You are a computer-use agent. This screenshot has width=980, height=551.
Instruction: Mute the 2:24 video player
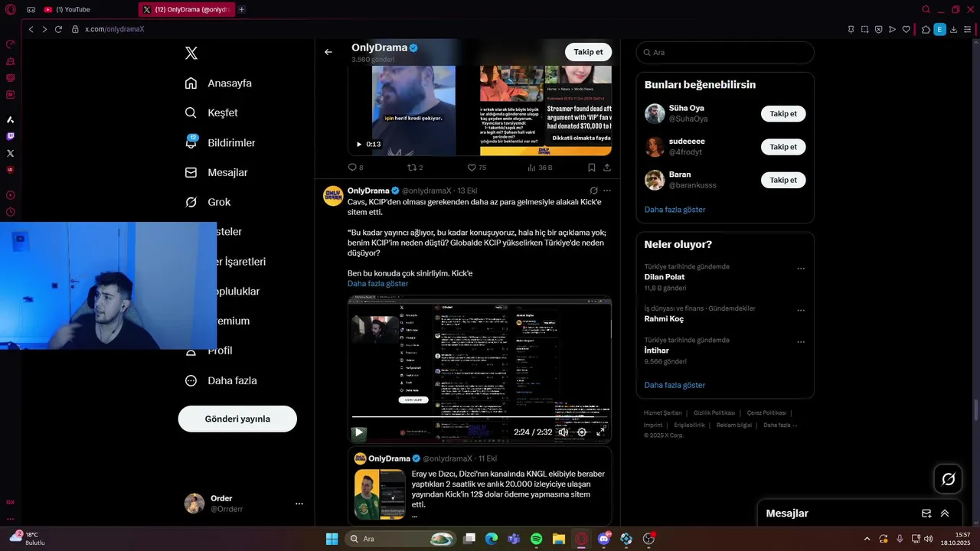563,432
